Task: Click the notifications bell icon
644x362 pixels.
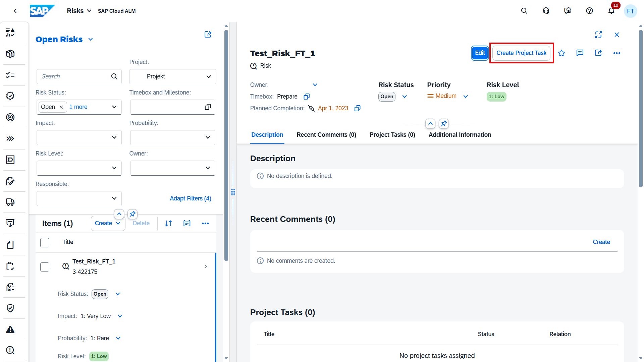Action: click(x=611, y=11)
